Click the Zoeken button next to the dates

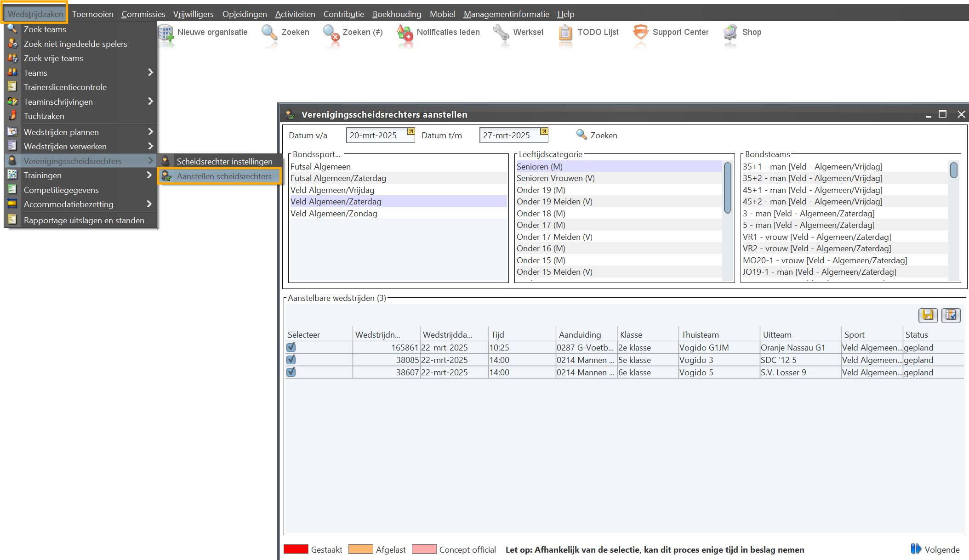click(597, 136)
